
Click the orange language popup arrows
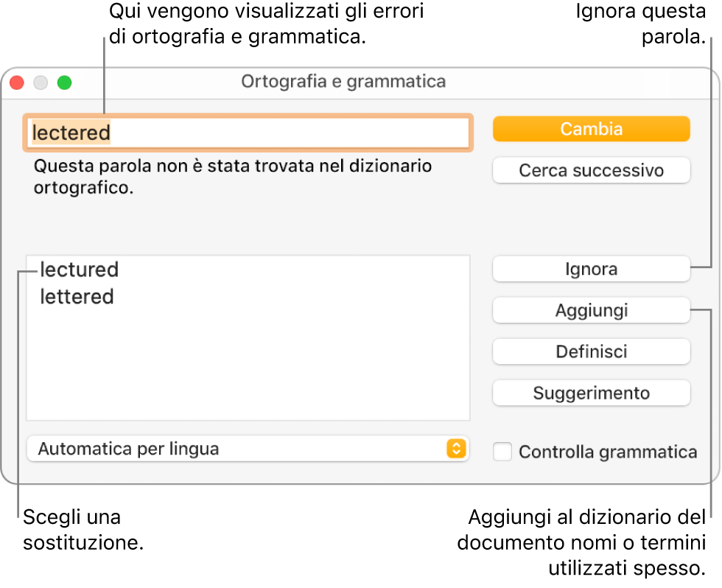pos(457,449)
